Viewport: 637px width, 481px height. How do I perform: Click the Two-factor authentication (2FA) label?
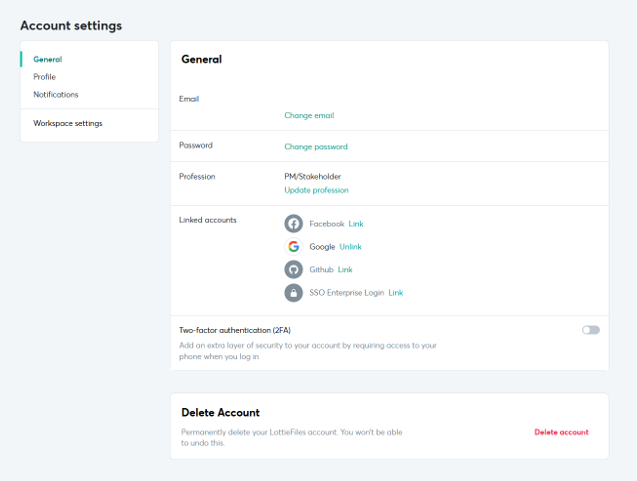tap(235, 330)
